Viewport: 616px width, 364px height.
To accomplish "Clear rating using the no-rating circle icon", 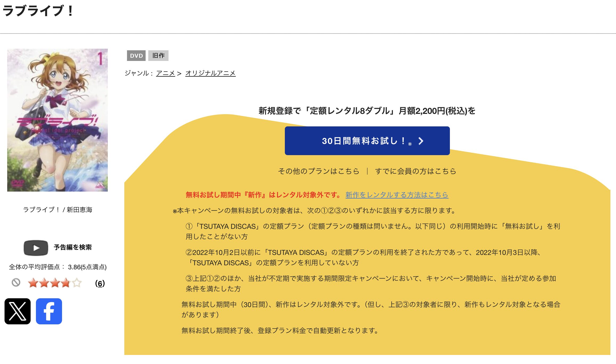I will (16, 283).
